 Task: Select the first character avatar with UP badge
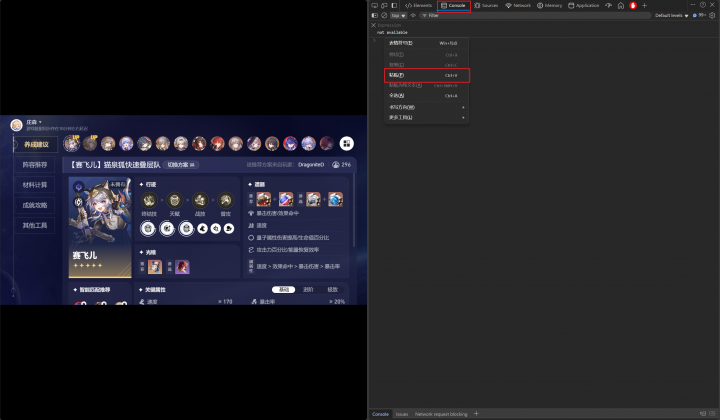71,143
